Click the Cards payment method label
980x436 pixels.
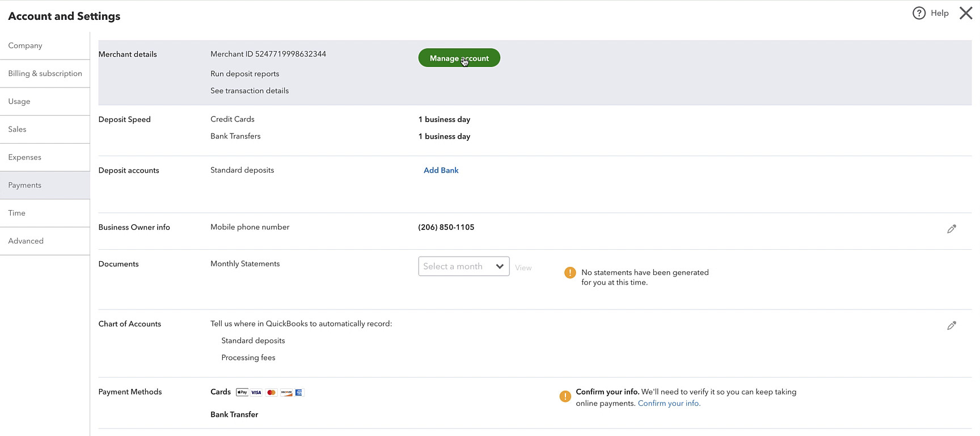(x=221, y=392)
